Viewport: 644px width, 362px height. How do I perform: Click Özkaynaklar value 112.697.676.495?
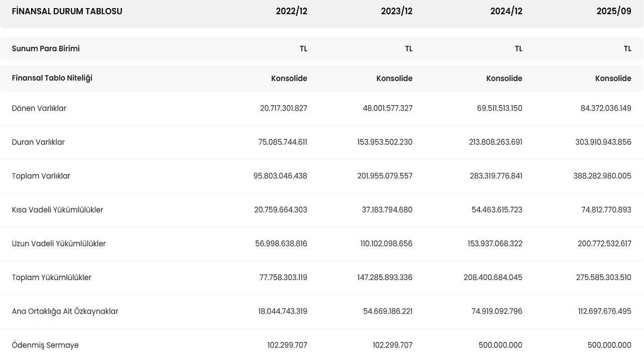point(604,311)
